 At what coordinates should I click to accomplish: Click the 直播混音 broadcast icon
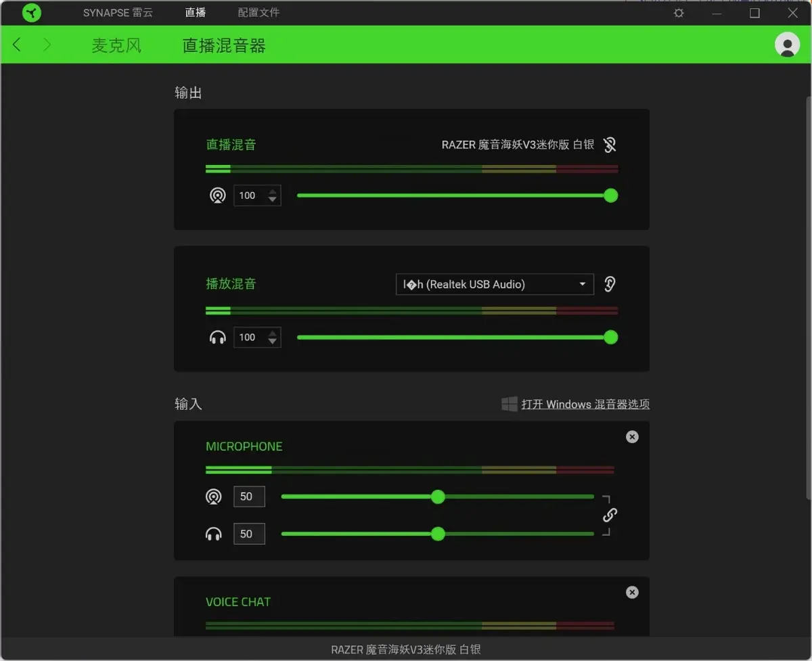(x=217, y=196)
